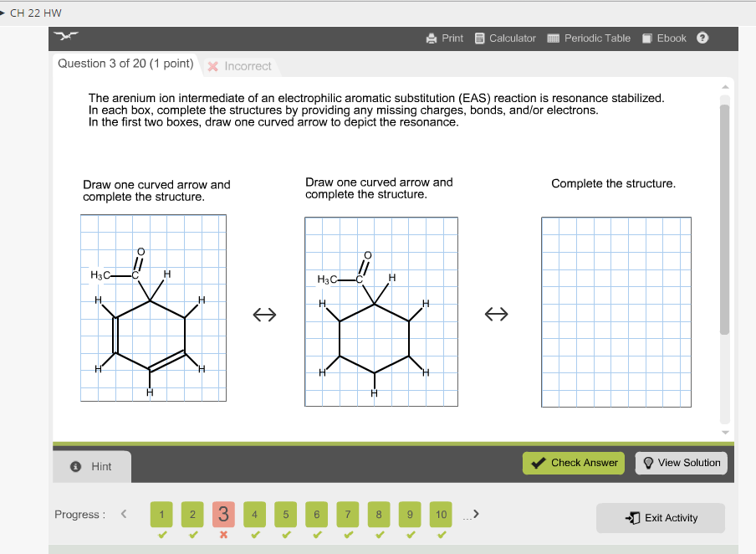
Task: Click the left chevron in the progress bar
Action: [x=124, y=514]
